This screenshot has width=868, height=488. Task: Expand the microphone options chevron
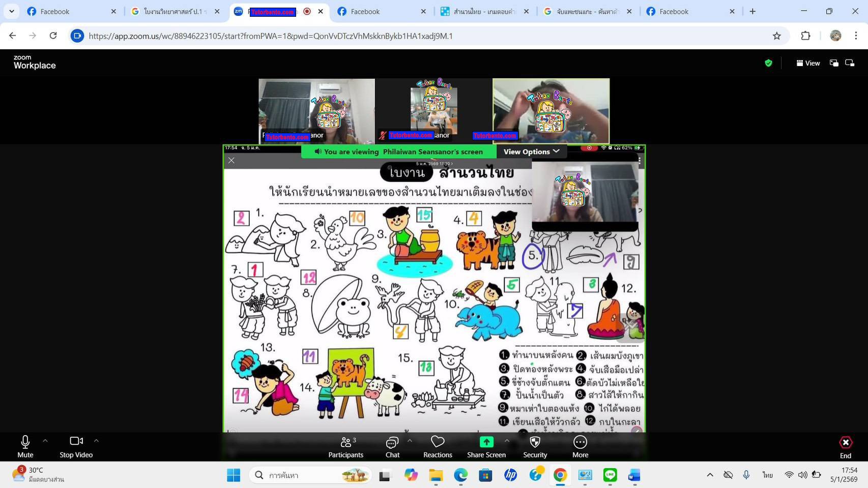45,441
